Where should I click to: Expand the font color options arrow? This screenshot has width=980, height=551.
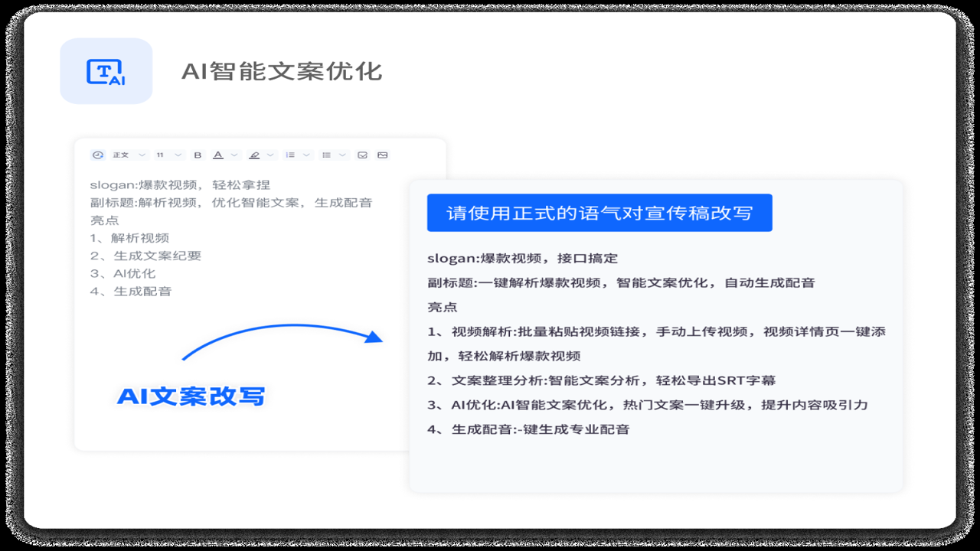coord(234,155)
